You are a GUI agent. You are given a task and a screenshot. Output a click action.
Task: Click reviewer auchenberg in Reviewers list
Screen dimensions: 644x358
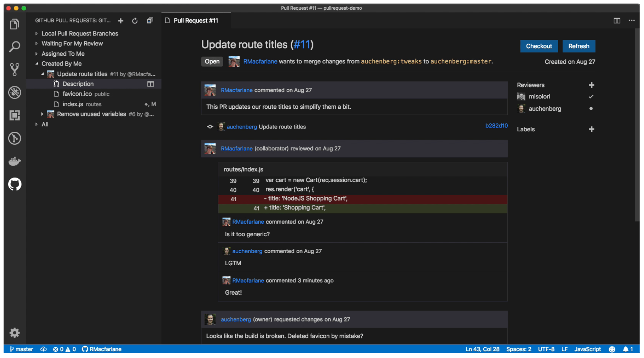tap(545, 109)
